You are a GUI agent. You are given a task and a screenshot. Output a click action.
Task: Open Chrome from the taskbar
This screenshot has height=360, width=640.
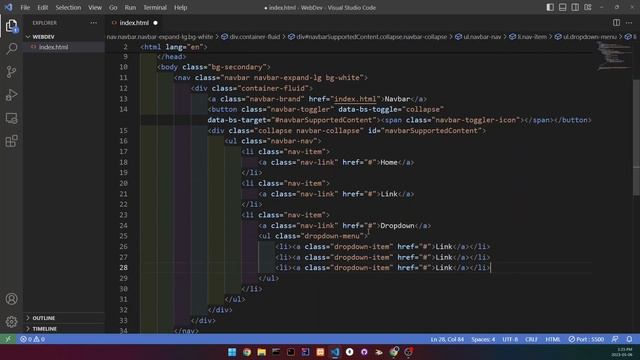point(247,352)
